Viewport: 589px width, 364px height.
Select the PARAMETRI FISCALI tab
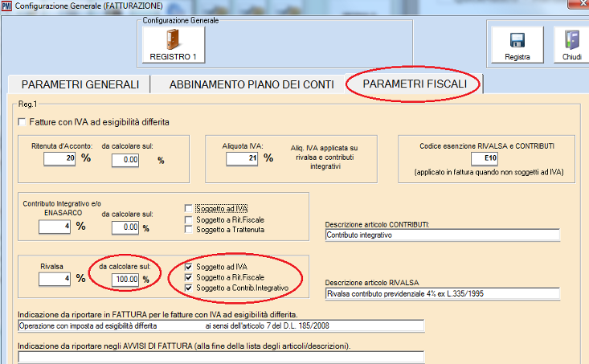point(415,84)
